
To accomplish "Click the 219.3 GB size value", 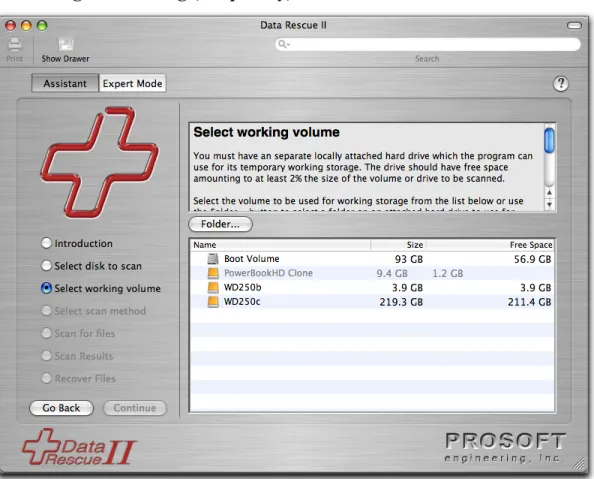I will tap(401, 302).
